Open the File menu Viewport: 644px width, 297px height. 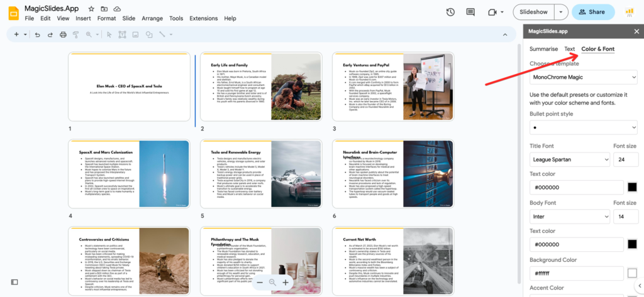(x=30, y=18)
